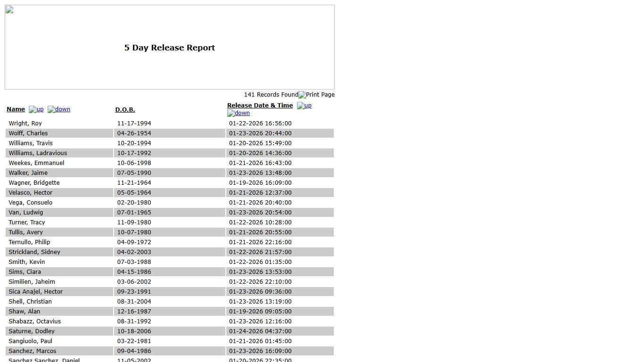This screenshot has height=362, width=644.
Task: Select the Wright, Roy name cell
Action: click(25, 123)
